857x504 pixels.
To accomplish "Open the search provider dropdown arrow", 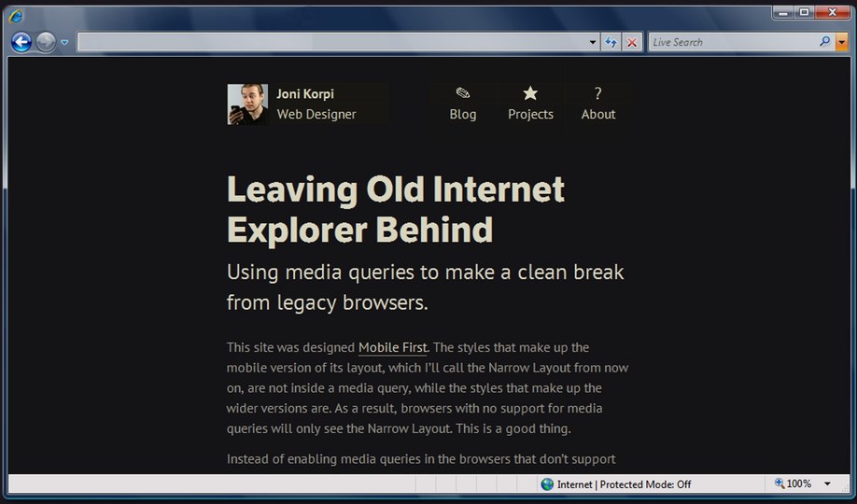I will pyautogui.click(x=842, y=42).
